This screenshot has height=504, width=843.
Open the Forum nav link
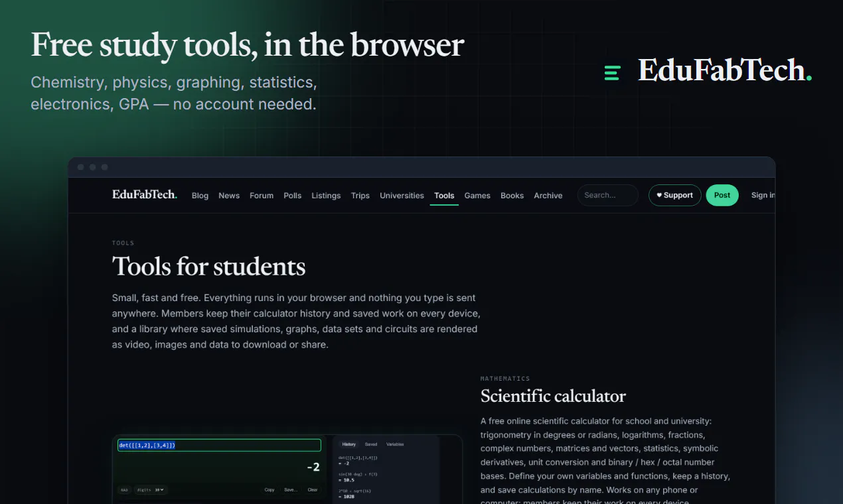tap(262, 196)
